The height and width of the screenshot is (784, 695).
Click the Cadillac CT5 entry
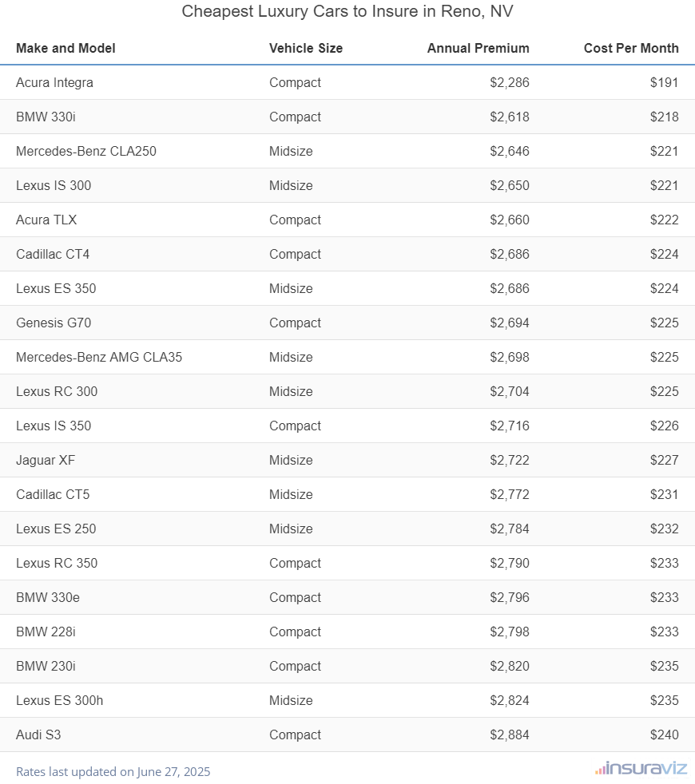coord(53,494)
